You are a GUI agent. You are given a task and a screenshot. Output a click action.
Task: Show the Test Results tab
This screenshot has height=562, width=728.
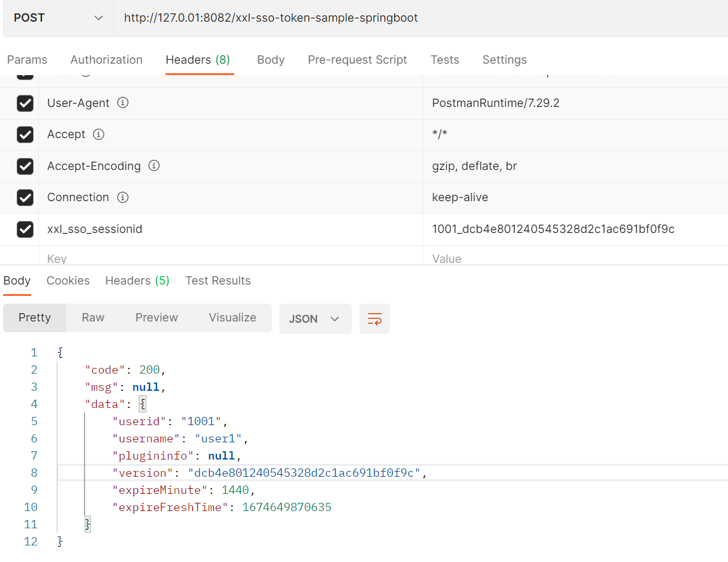(218, 281)
